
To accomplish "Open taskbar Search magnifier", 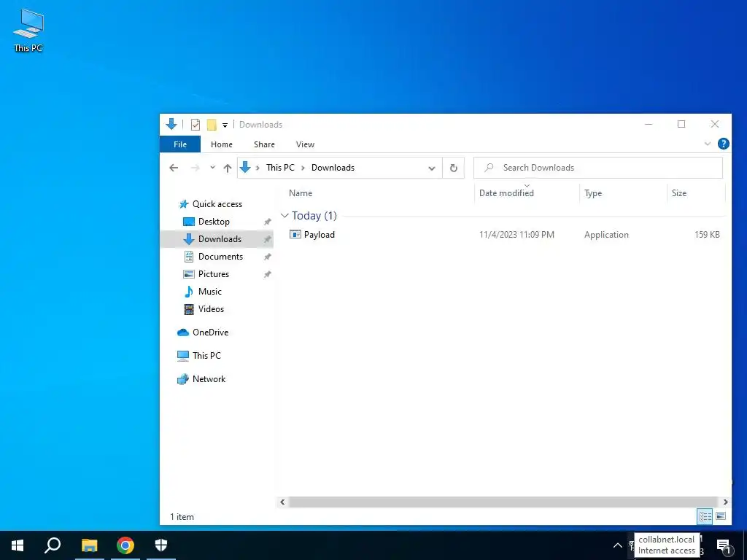I will point(53,545).
